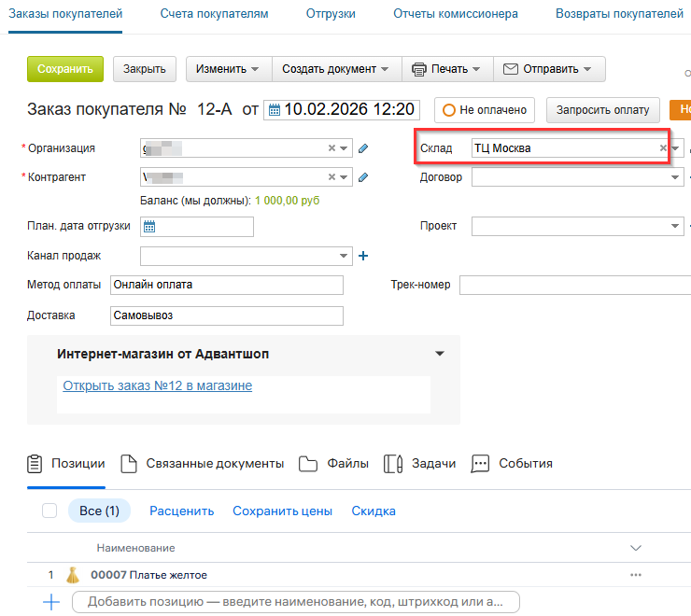Clear the Склад value ТЦ Москва
Viewport: 691px width, 616px height.
[663, 148]
